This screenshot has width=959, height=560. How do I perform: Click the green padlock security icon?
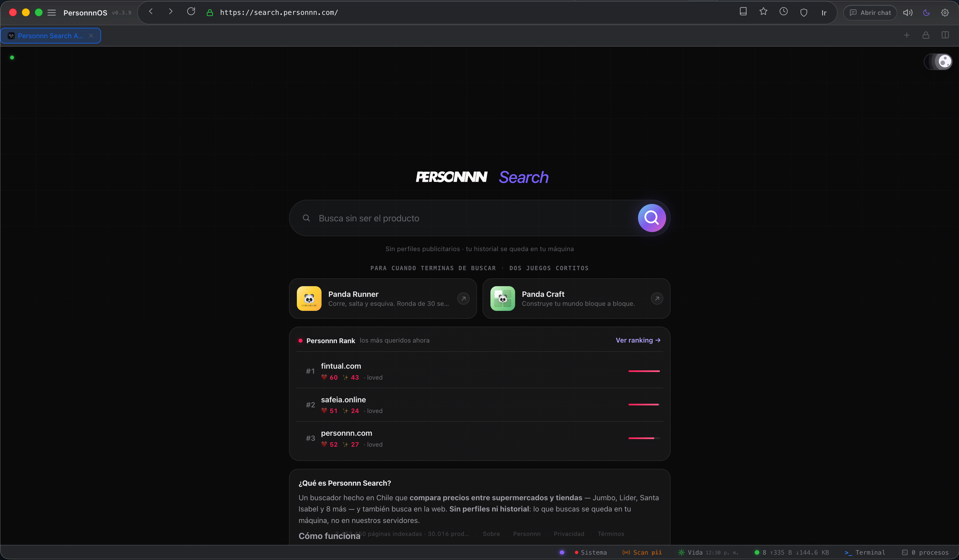(210, 13)
